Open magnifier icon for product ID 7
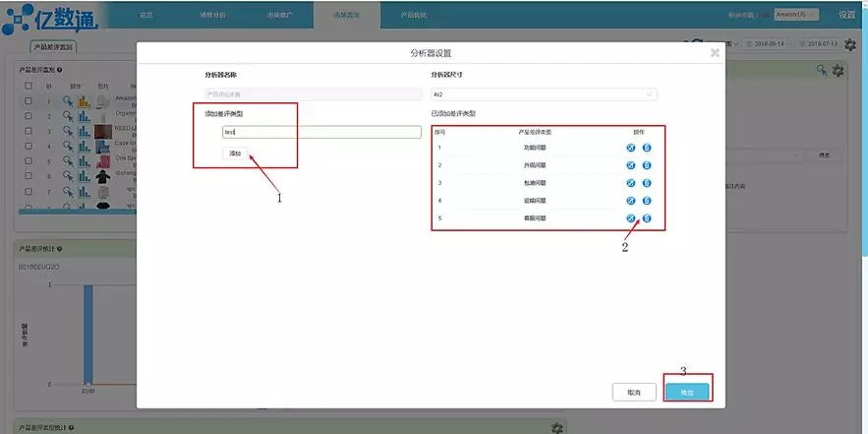The image size is (868, 434). click(x=68, y=192)
